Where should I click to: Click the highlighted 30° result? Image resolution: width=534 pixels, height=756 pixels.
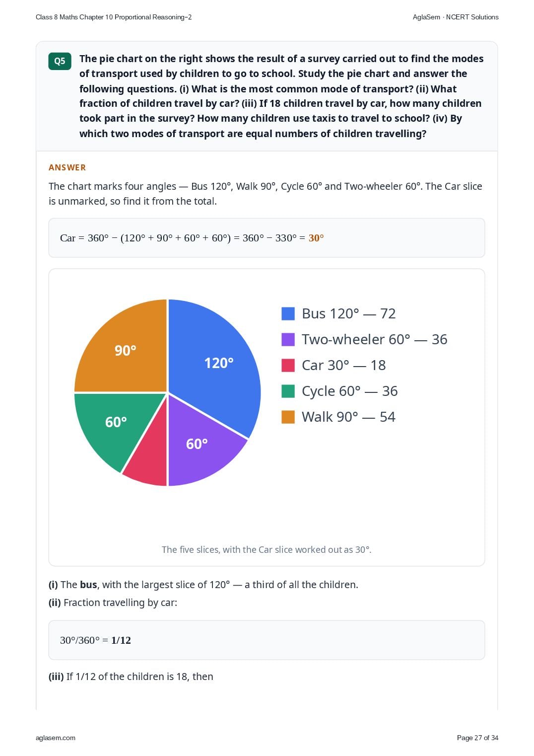(x=316, y=238)
